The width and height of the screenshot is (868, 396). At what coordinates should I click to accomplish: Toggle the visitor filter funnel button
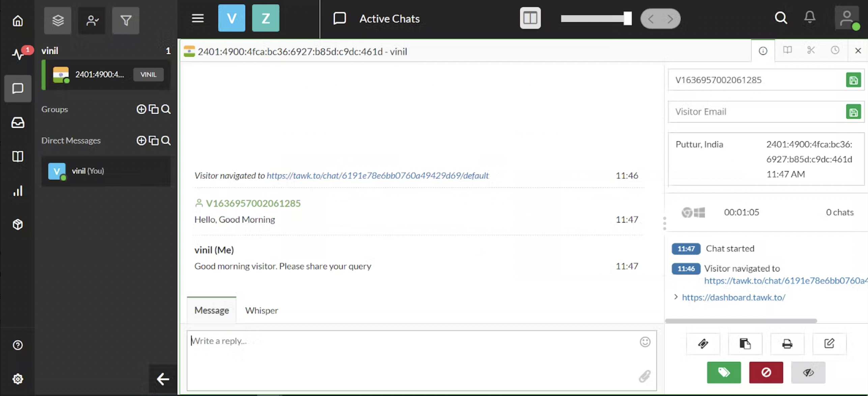coord(125,21)
